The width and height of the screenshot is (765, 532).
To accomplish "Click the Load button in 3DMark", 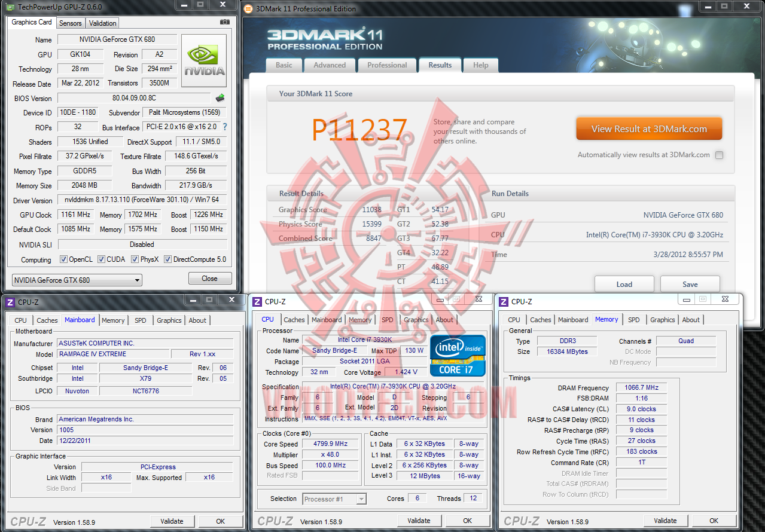I will click(624, 284).
